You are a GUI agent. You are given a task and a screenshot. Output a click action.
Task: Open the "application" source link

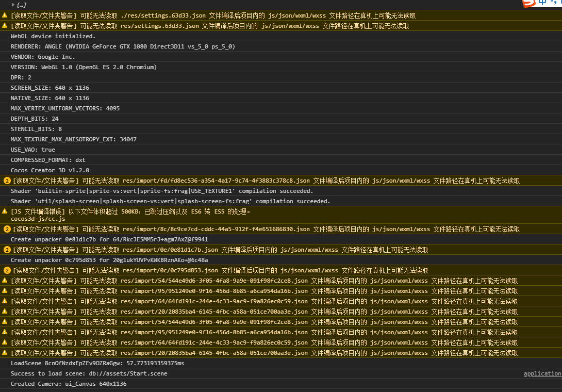542,373
